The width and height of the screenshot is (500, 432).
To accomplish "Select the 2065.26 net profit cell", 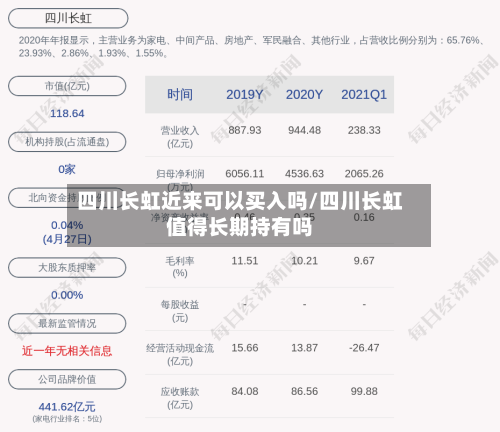I will (364, 174).
